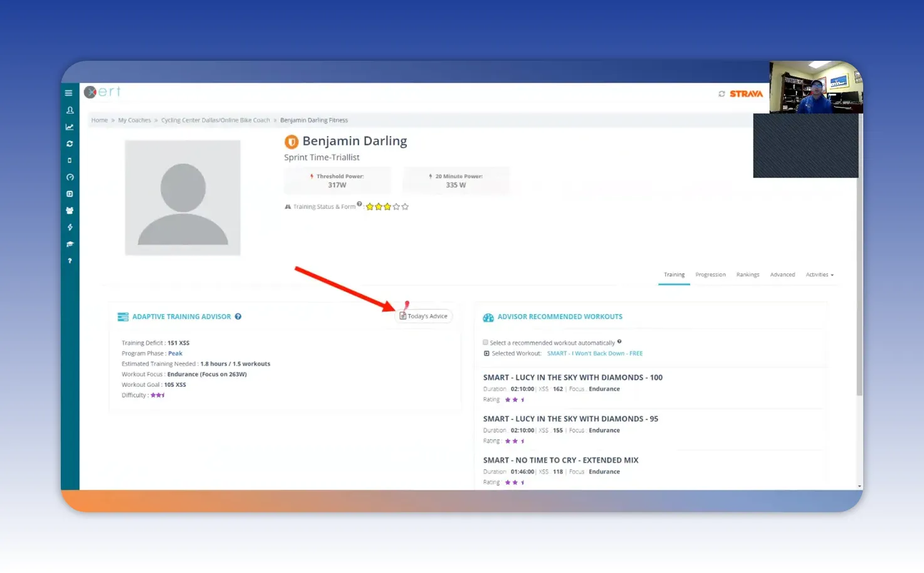Open the SMART - I Won't Back Down workout

(594, 353)
